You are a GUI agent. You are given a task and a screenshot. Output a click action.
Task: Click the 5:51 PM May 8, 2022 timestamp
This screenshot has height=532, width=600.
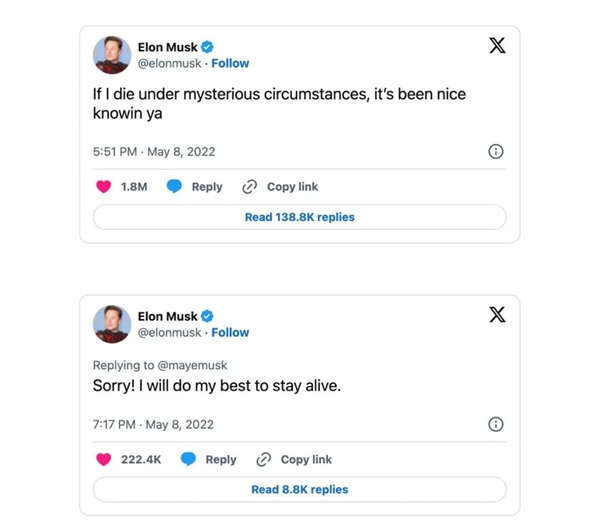(x=154, y=152)
